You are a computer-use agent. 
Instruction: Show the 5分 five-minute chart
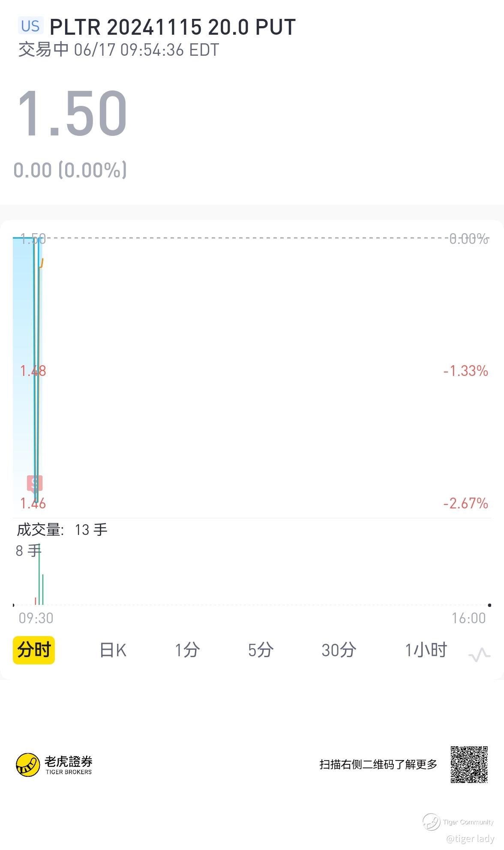261,650
